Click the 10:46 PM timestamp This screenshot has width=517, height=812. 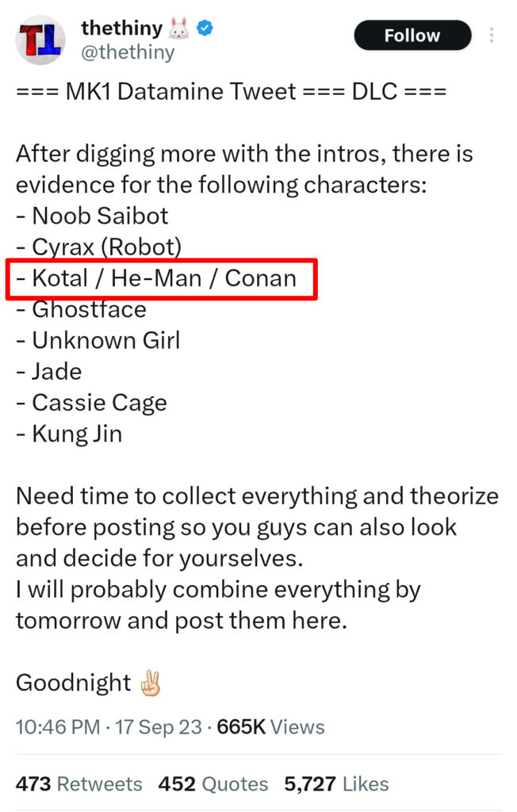click(58, 727)
